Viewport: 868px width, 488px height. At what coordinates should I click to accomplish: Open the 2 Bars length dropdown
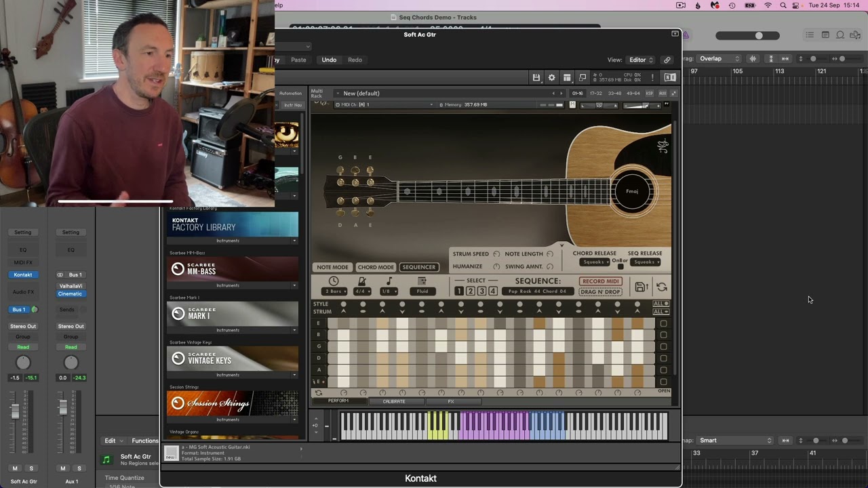(x=334, y=291)
